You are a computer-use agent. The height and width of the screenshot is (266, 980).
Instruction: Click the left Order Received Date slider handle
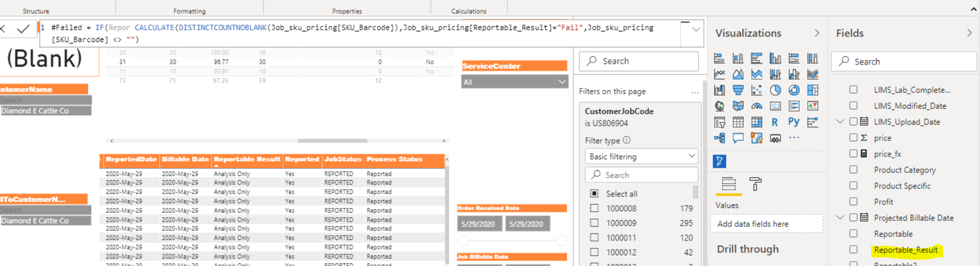coord(463,240)
